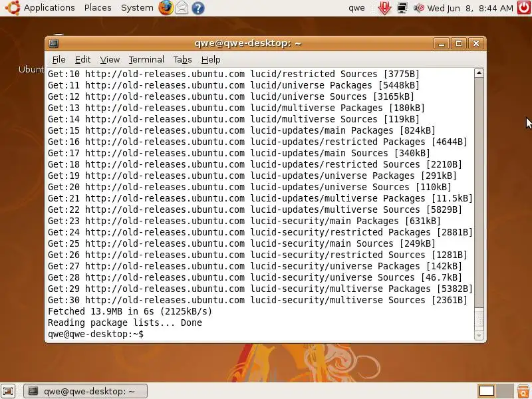
Task: Click the terminal scrollbar up arrow
Action: point(479,72)
